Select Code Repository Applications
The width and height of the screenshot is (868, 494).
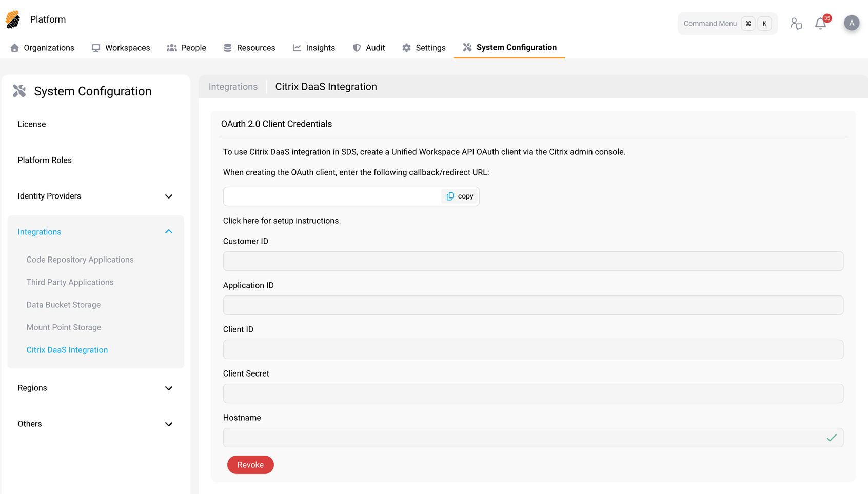[80, 260]
